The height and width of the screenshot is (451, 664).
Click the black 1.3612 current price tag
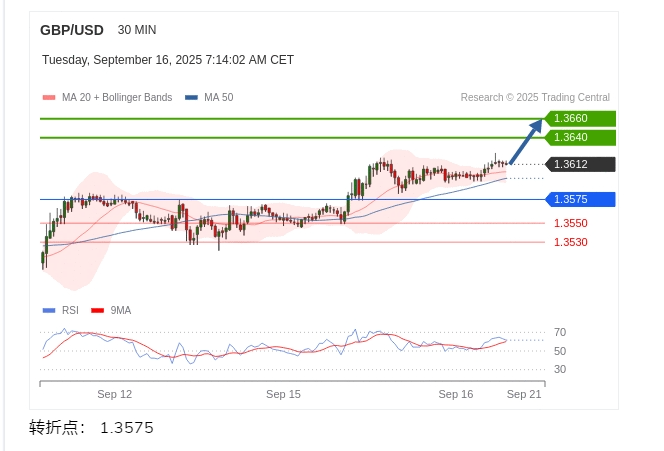[x=580, y=164]
